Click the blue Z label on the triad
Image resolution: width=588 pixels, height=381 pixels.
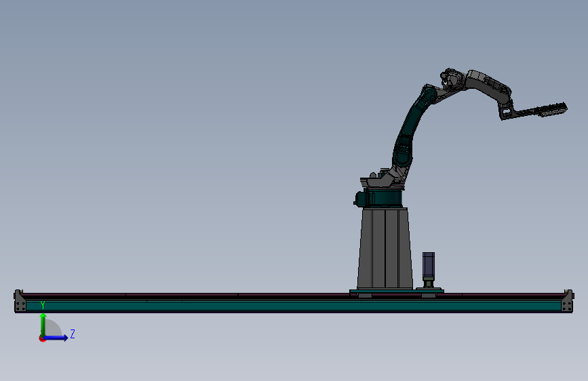point(73,334)
